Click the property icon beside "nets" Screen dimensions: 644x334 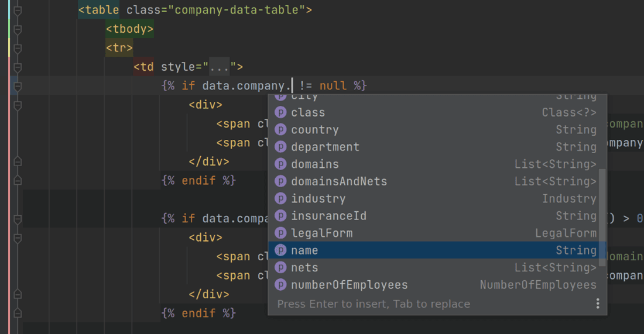click(x=280, y=268)
